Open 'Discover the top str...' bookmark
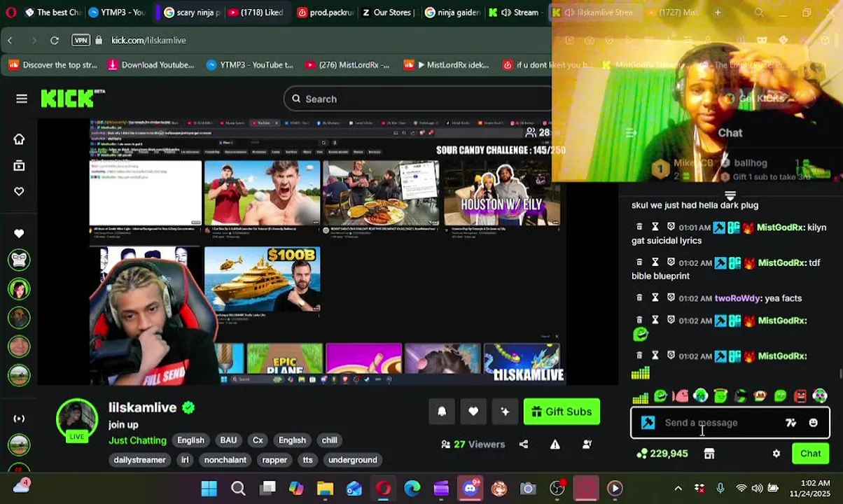The width and height of the screenshot is (843, 504). [x=53, y=65]
